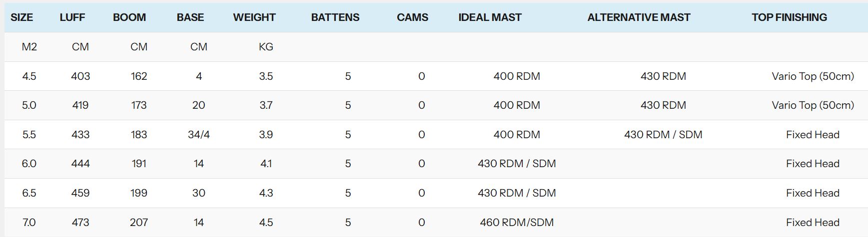Image resolution: width=868 pixels, height=237 pixels.
Task: Click the 34/4 base value cell
Action: [x=199, y=135]
